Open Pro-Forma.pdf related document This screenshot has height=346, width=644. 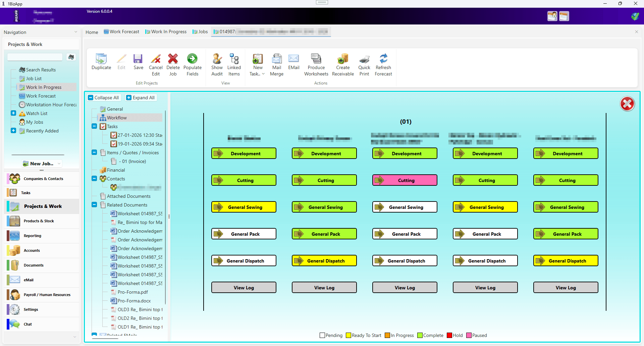tap(132, 292)
